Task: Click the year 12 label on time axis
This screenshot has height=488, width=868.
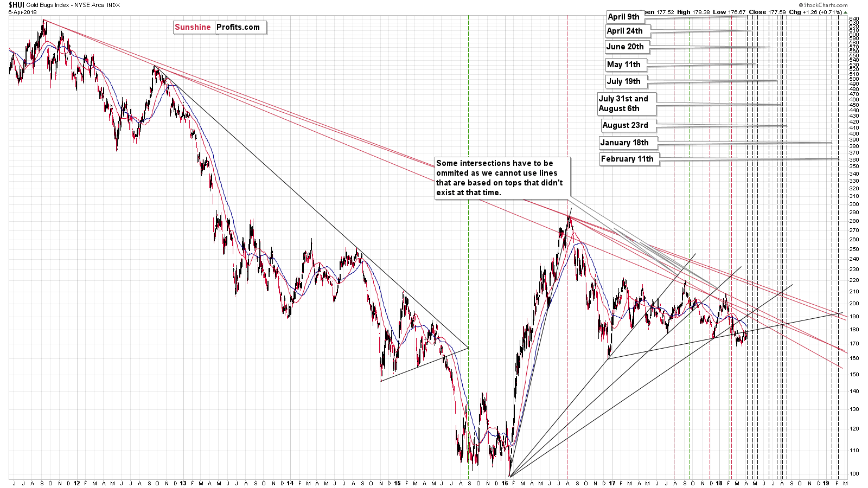Action: [76, 483]
